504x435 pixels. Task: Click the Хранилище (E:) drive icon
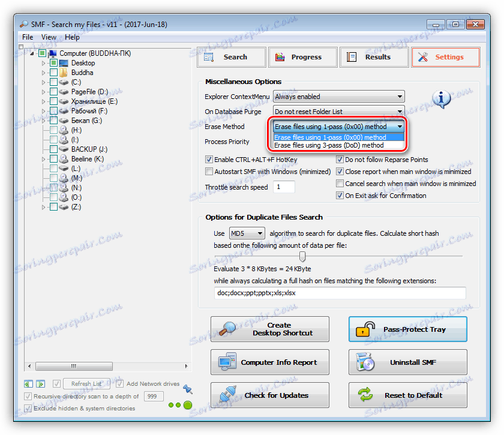coord(64,101)
